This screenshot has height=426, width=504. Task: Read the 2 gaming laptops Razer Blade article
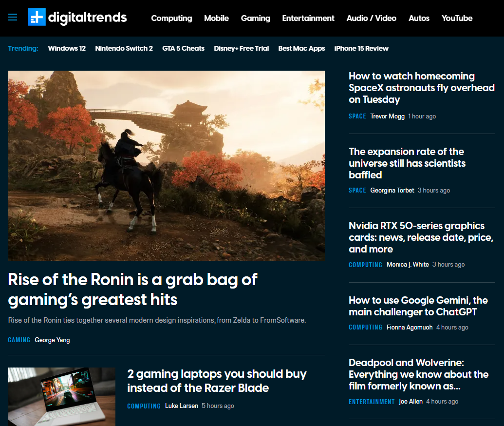point(217,381)
